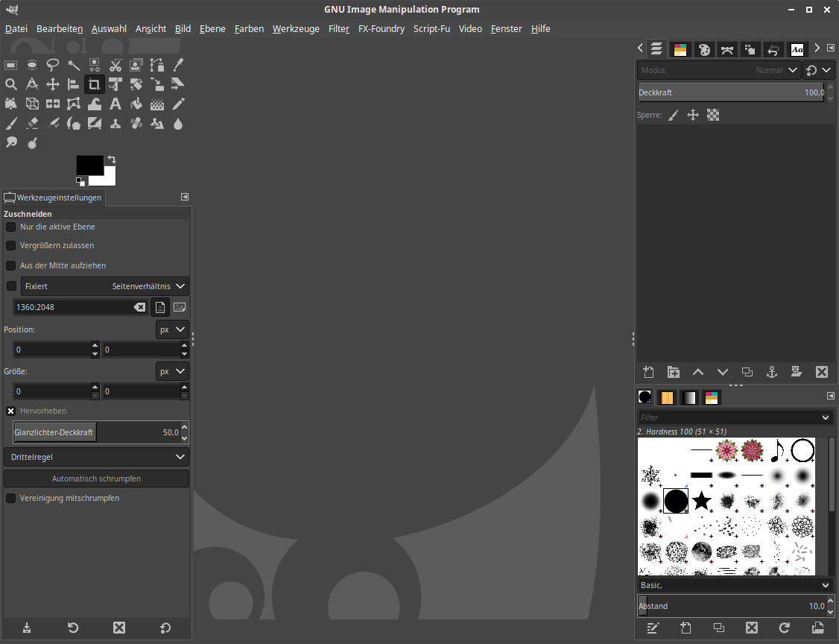Image resolution: width=839 pixels, height=644 pixels.
Task: Enable 'Nur die aktive Ebene' checkbox
Action: click(x=11, y=227)
